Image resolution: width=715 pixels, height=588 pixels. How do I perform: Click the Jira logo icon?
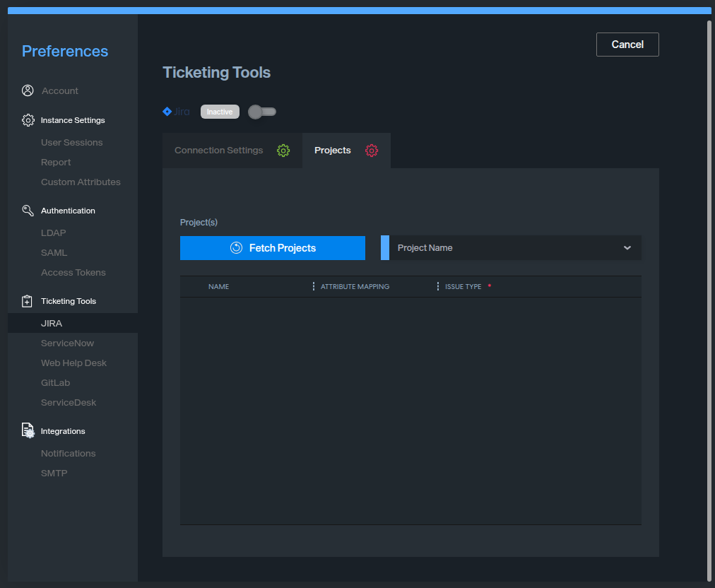click(167, 112)
